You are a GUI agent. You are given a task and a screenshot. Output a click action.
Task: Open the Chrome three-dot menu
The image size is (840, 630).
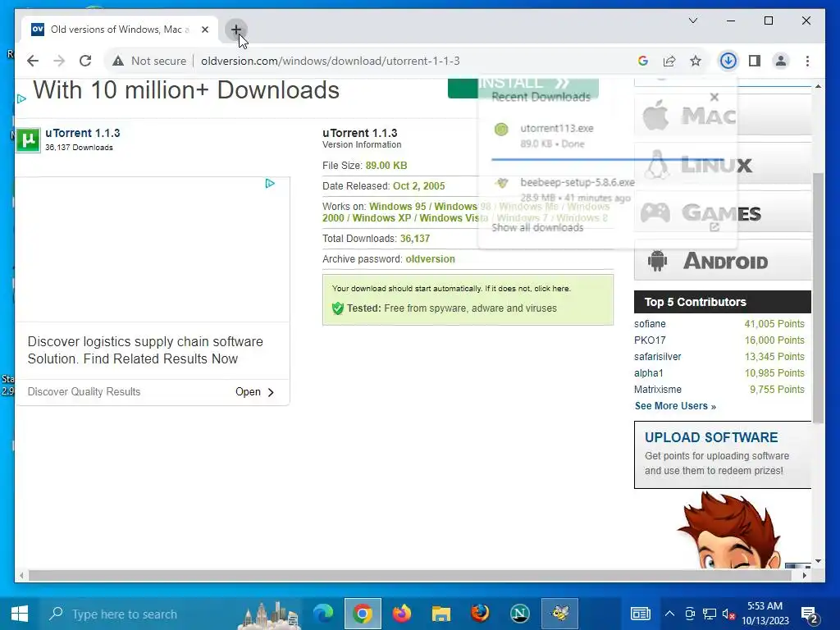coord(807,61)
